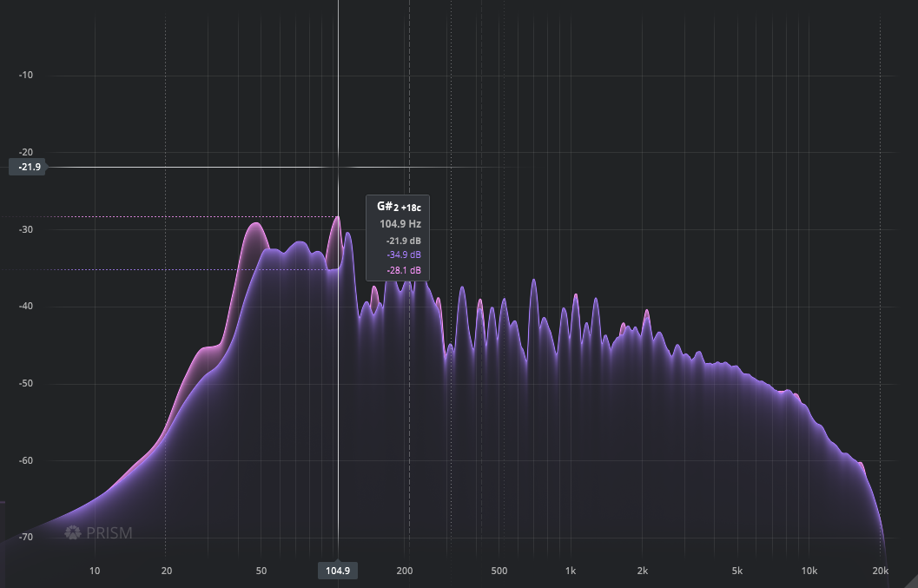Click the 10k frequency axis label
The height and width of the screenshot is (588, 918).
pyautogui.click(x=809, y=571)
